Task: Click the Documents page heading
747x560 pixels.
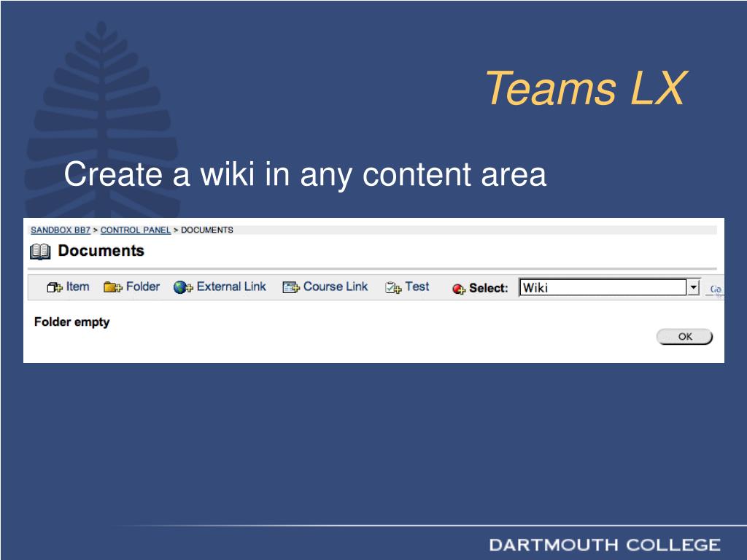Action: pyautogui.click(x=101, y=251)
